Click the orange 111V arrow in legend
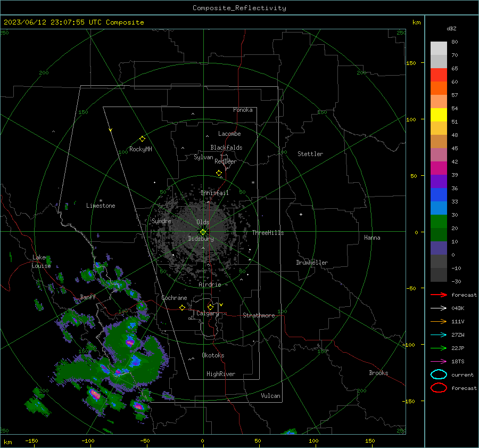479x448 pixels. (439, 321)
